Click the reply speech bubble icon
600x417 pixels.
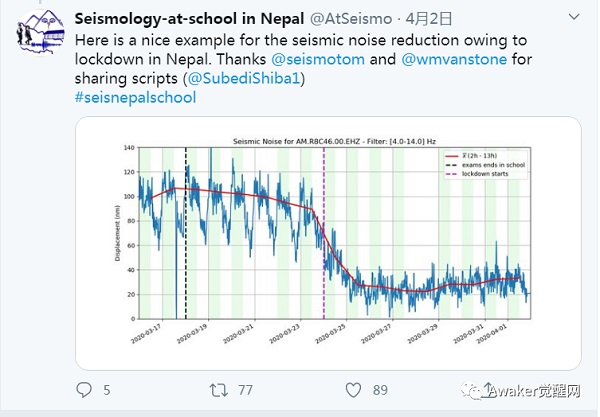coord(84,389)
